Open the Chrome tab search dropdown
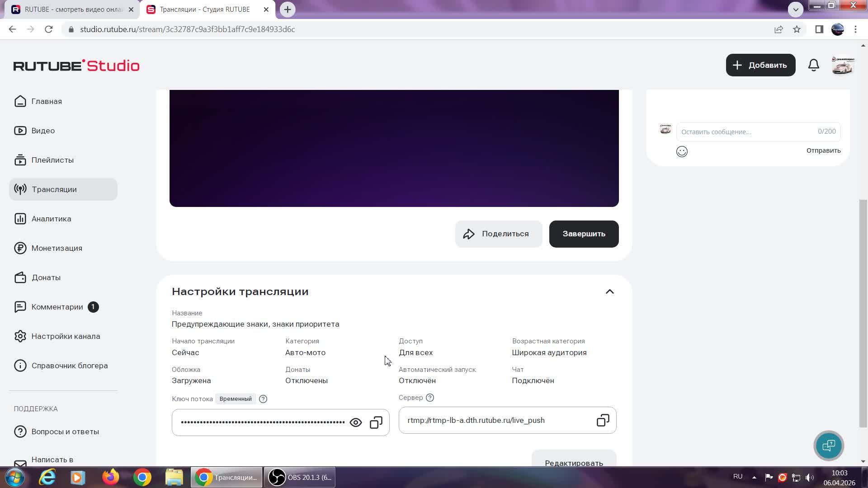Viewport: 868px width, 488px height. pyautogui.click(x=795, y=9)
